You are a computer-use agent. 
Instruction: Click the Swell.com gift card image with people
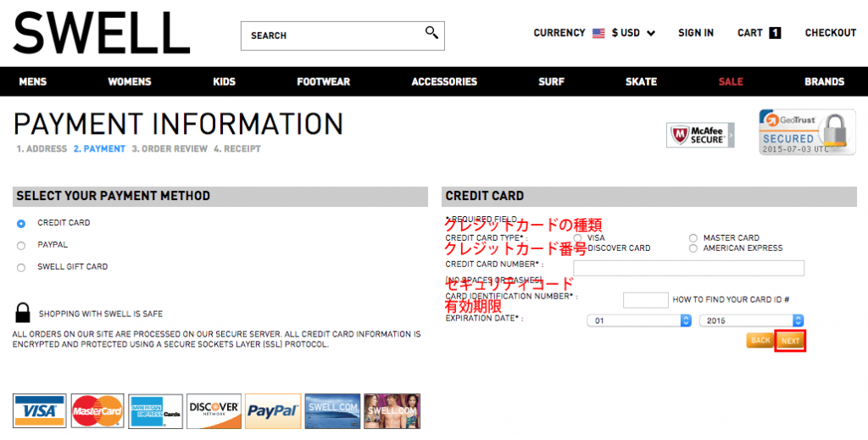(x=392, y=410)
